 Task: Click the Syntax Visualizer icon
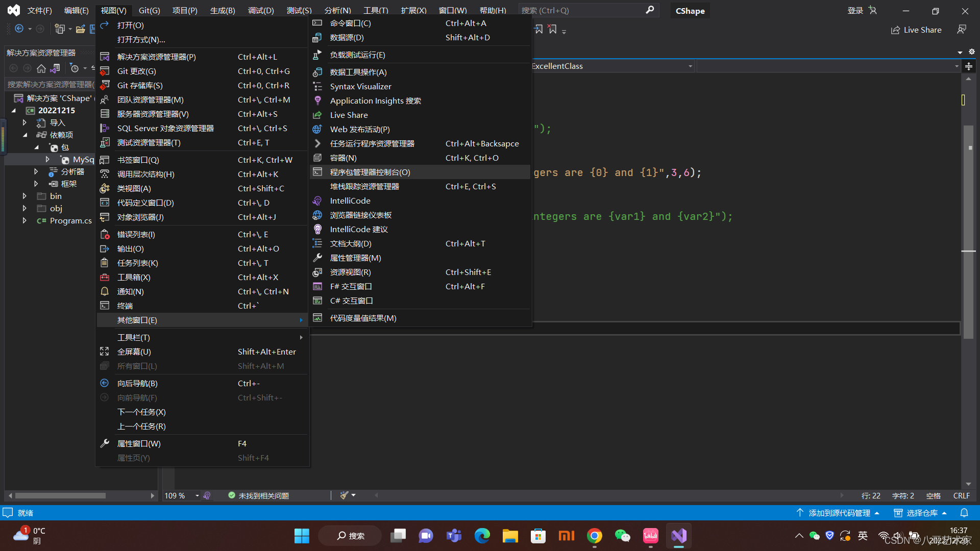point(317,87)
